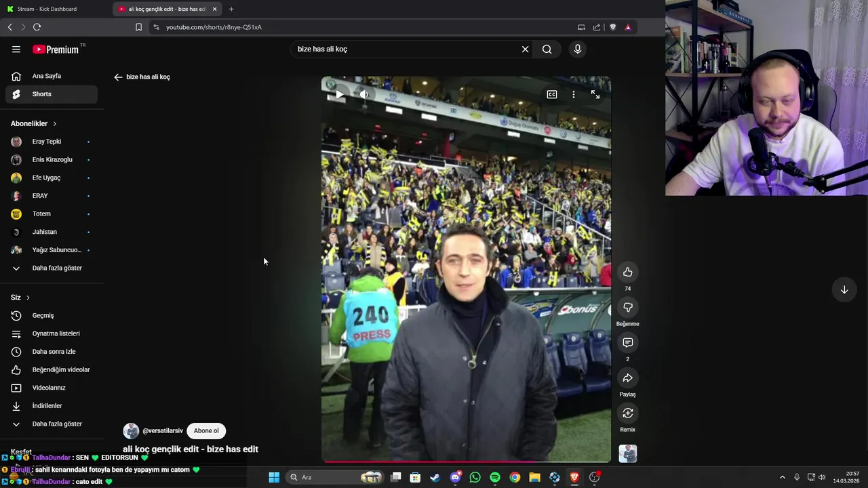This screenshot has width=868, height=488.
Task: Open Videolarınız page
Action: tap(52, 388)
